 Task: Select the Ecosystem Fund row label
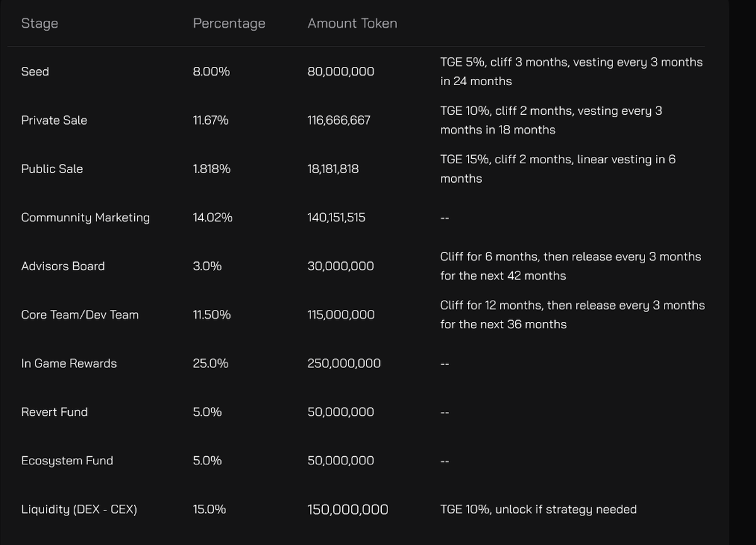pyautogui.click(x=67, y=461)
